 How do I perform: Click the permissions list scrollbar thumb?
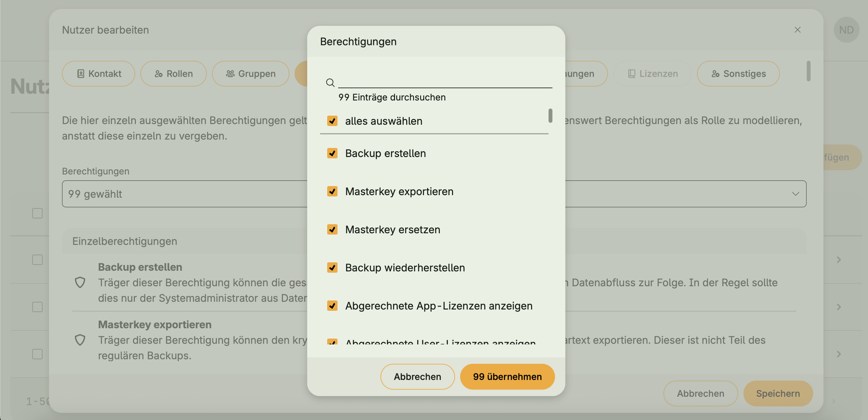(550, 115)
